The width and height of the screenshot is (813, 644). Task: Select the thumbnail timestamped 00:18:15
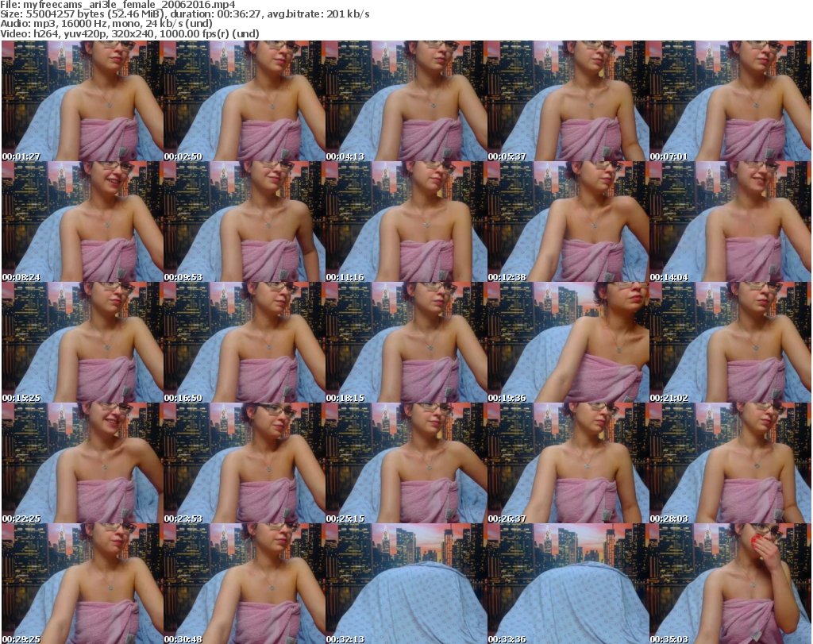click(x=406, y=342)
